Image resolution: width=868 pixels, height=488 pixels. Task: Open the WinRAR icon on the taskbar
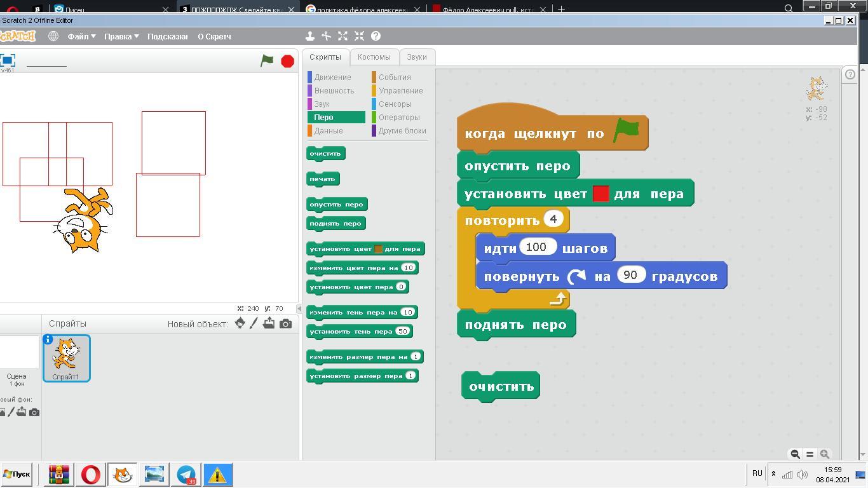pos(59,475)
